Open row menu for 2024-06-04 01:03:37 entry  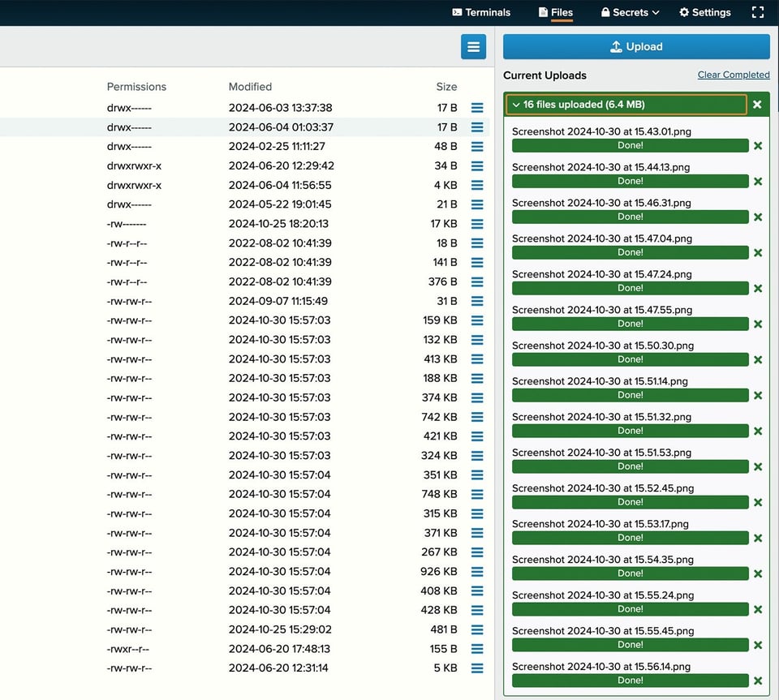477,127
